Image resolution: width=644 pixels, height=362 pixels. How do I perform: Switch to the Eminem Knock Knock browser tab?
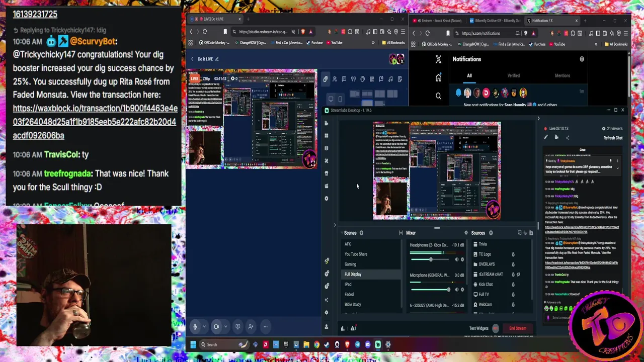(x=438, y=21)
